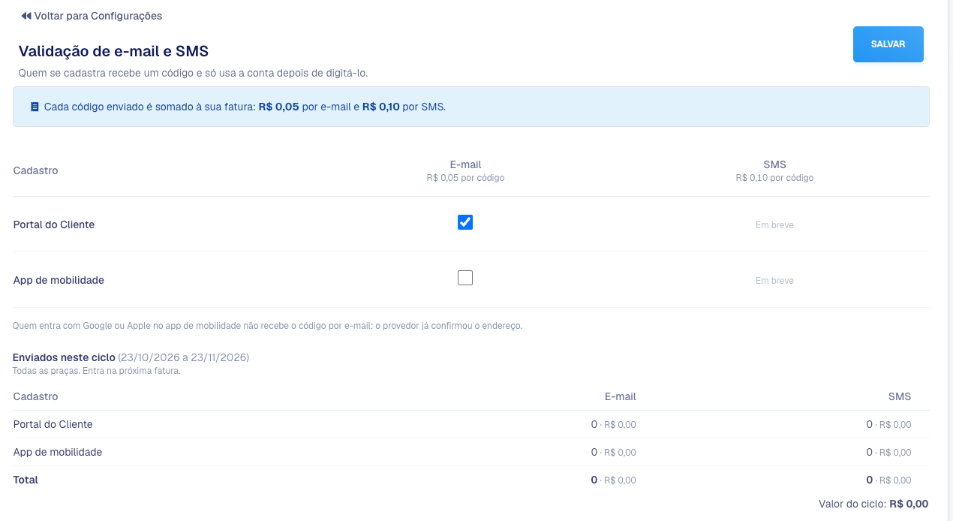Click 'App de mobilidade' row in summary table
The image size is (953, 521).
pyautogui.click(x=471, y=452)
